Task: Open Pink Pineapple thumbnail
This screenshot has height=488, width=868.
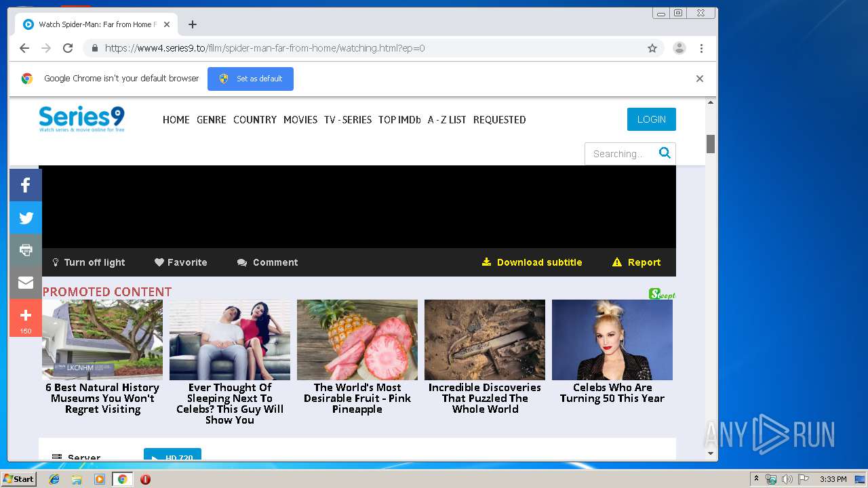Action: tap(357, 340)
